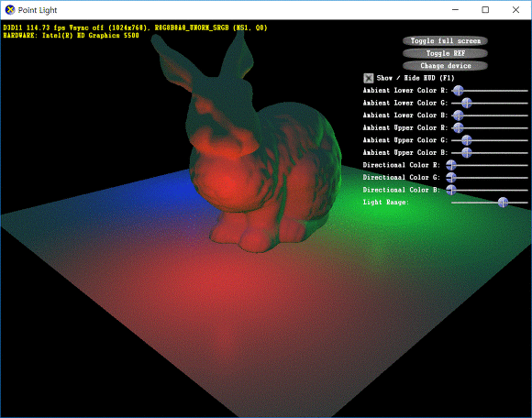Click the 'Light Range:' label

tap(386, 203)
